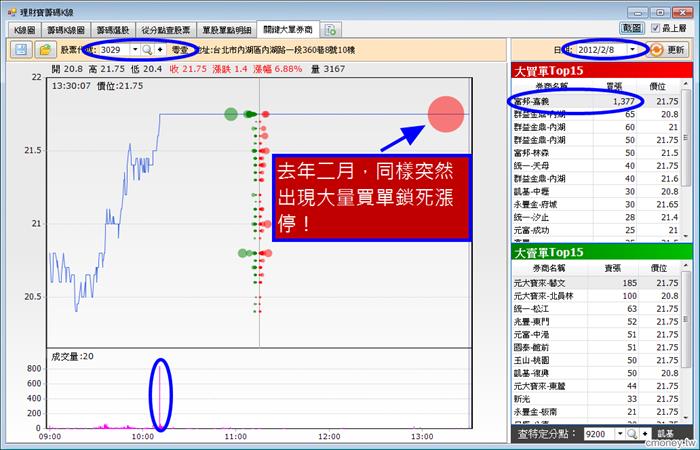Select the 國泰-館前 sell row
Image resolution: width=700 pixels, height=450 pixels.
pyautogui.click(x=596, y=347)
